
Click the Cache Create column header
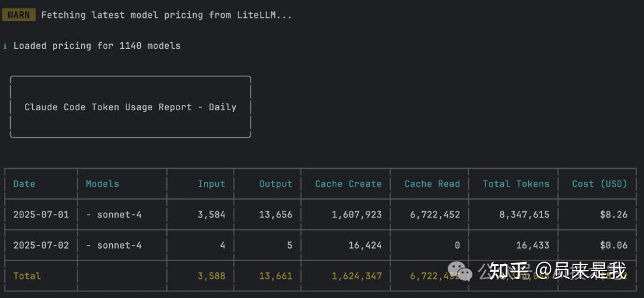point(348,184)
